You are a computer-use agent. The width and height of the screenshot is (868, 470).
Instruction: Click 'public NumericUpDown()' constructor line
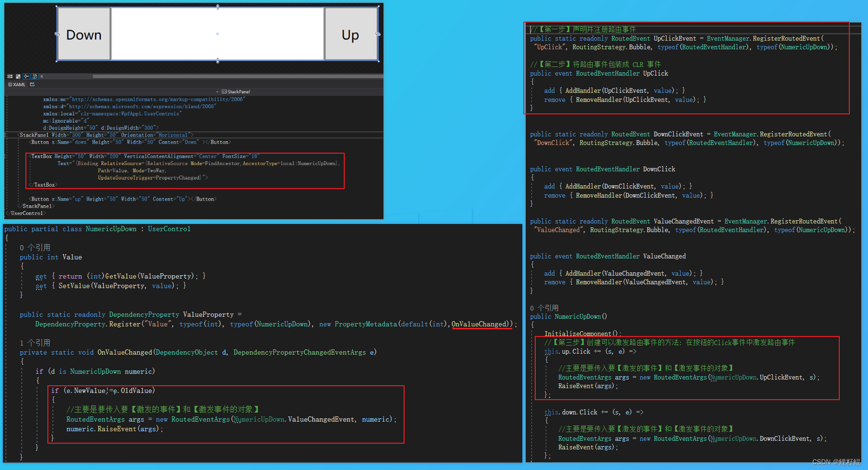[568, 316]
